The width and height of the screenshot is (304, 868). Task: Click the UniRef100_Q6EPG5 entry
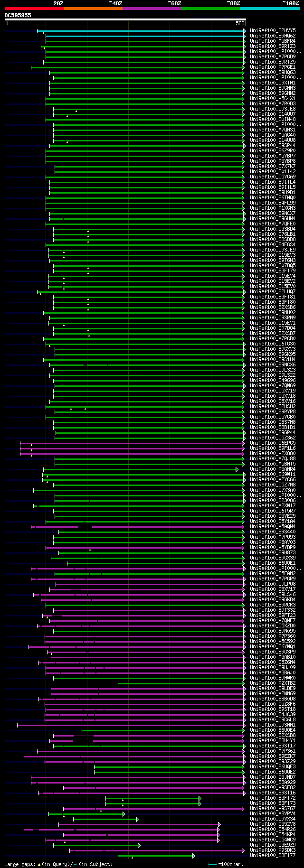pos(273,443)
